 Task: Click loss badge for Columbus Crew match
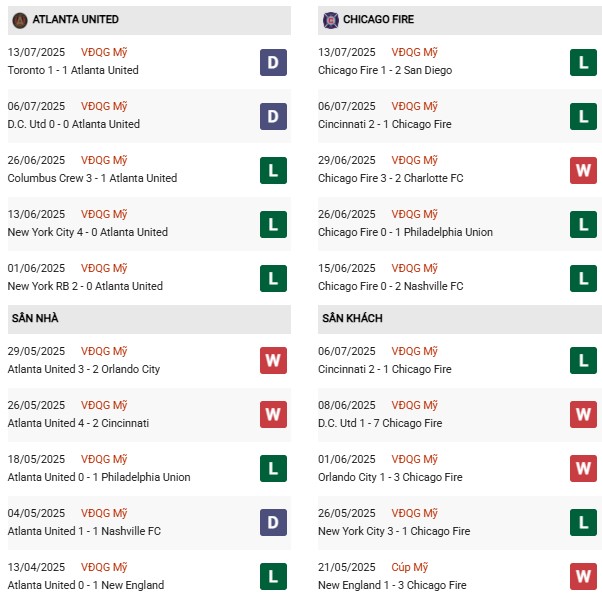click(273, 170)
